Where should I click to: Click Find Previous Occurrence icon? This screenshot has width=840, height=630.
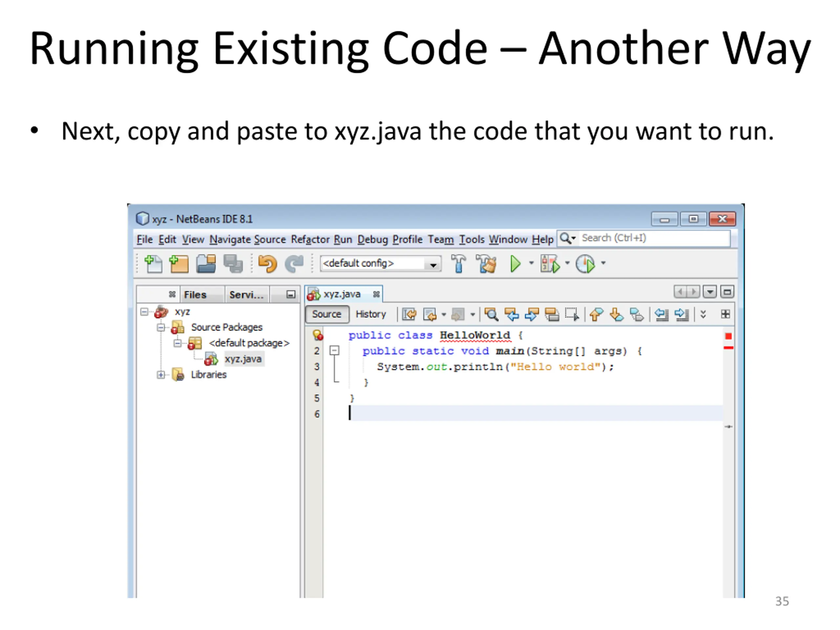pos(512,314)
